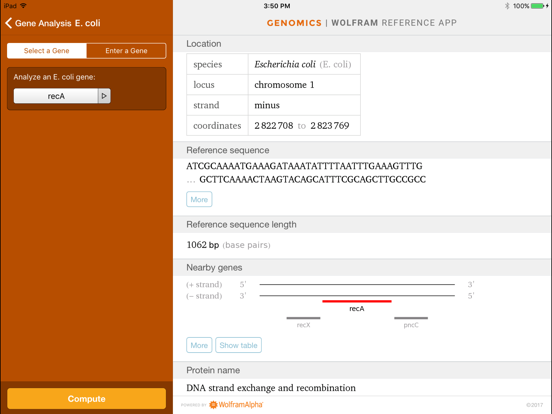Viewport: 552px width, 414px height.
Task: Tap the Nearby genes header
Action: (x=362, y=268)
